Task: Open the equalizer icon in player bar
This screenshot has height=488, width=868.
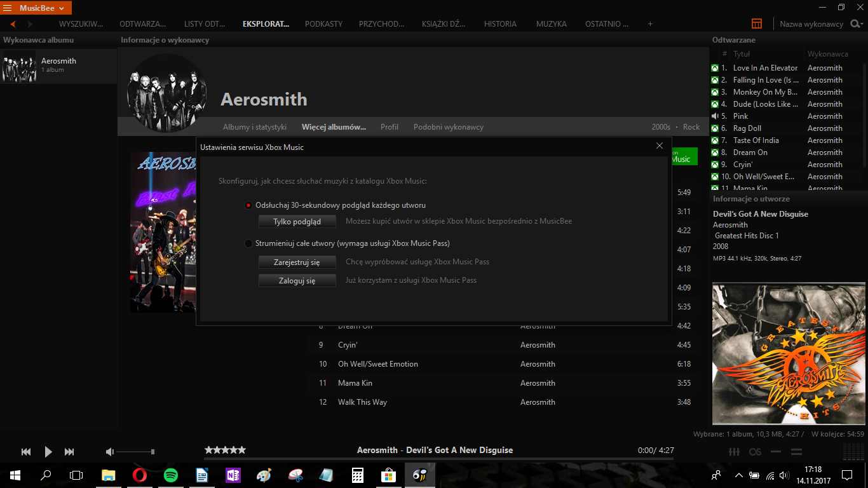Action: pyautogui.click(x=734, y=452)
